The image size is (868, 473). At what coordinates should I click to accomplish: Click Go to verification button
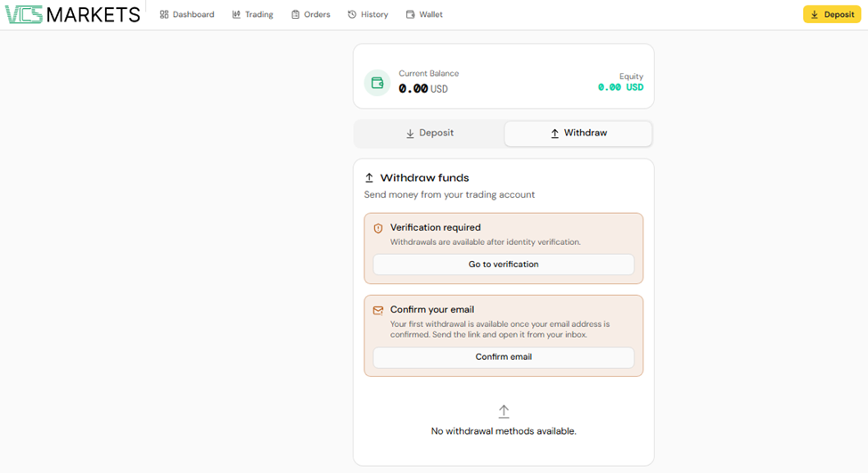point(504,265)
